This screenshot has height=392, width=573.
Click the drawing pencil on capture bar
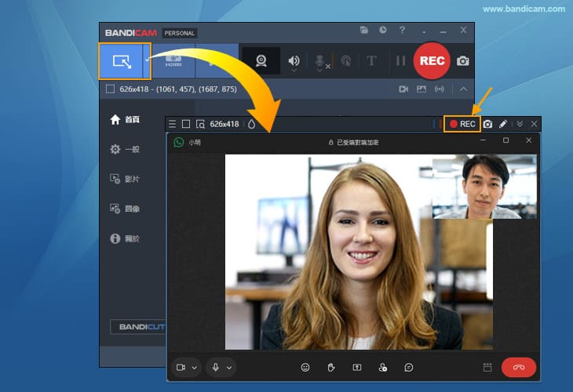pyautogui.click(x=503, y=124)
